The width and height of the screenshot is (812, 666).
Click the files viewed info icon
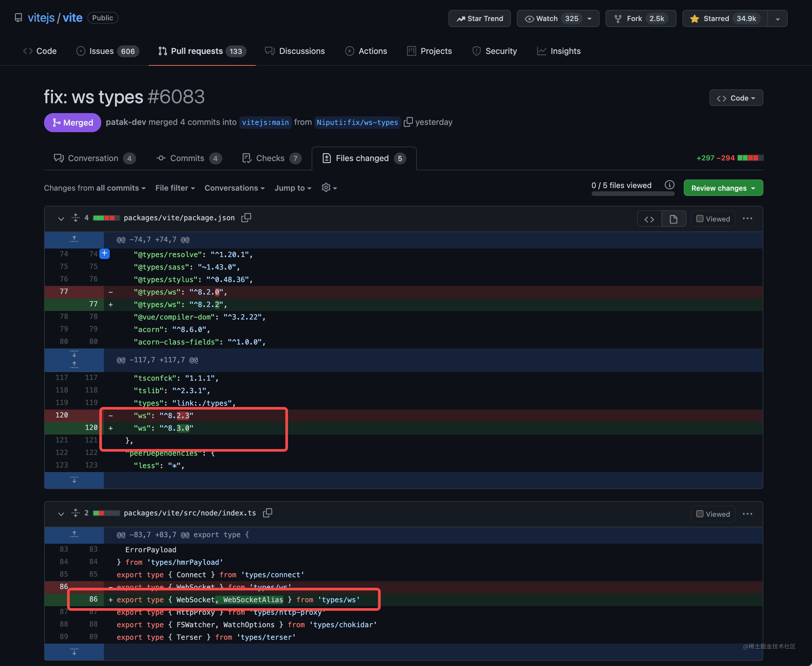click(669, 185)
